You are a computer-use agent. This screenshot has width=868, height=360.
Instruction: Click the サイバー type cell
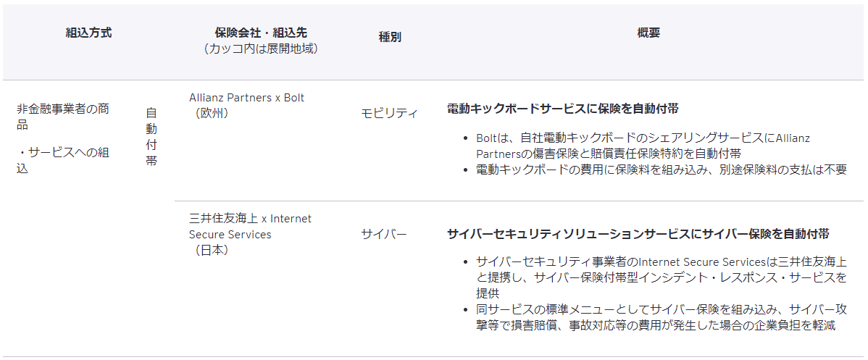[x=384, y=234]
